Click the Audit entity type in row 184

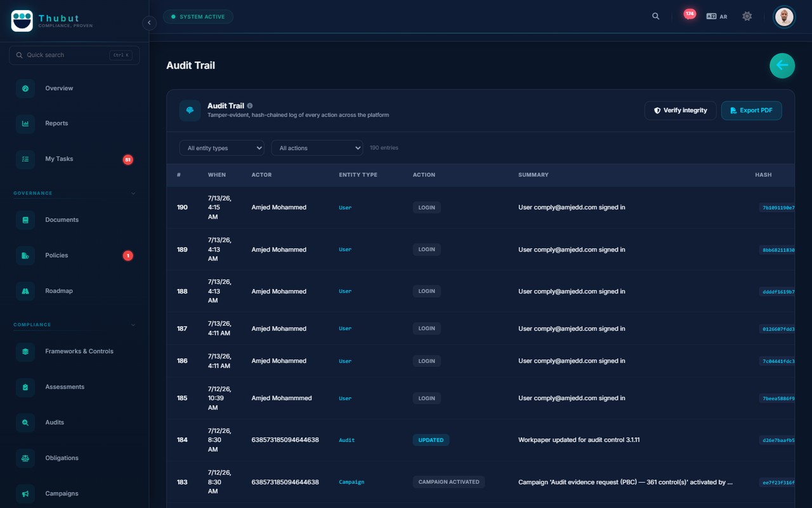click(347, 440)
